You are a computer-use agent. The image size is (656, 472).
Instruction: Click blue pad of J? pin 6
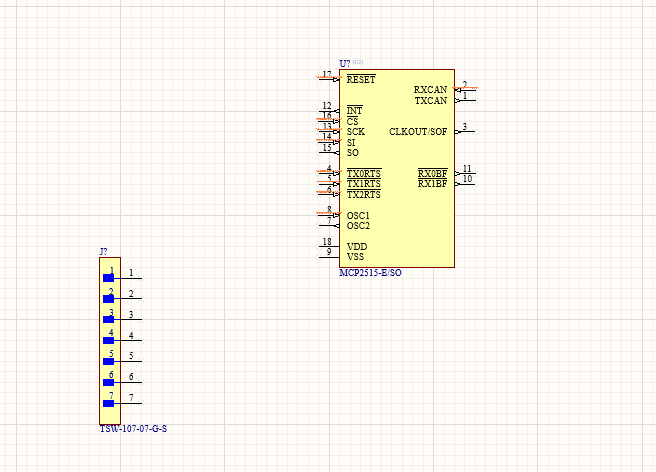108,382
